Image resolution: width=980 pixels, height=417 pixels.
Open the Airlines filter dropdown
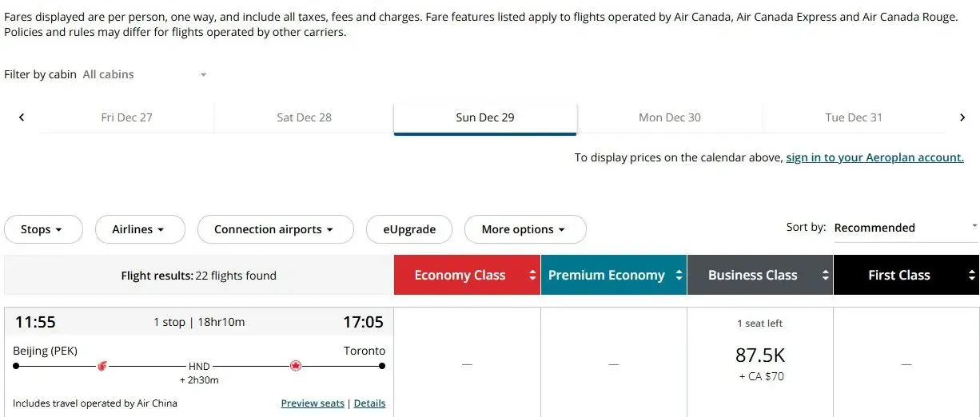(x=139, y=229)
